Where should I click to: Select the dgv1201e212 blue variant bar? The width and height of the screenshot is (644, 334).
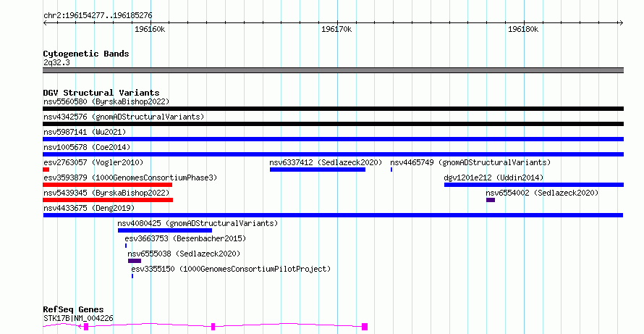click(534, 185)
